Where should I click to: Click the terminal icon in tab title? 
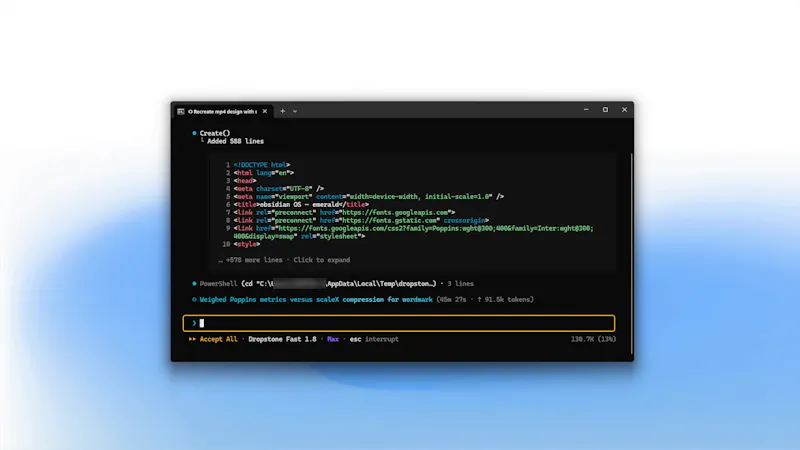click(x=181, y=111)
